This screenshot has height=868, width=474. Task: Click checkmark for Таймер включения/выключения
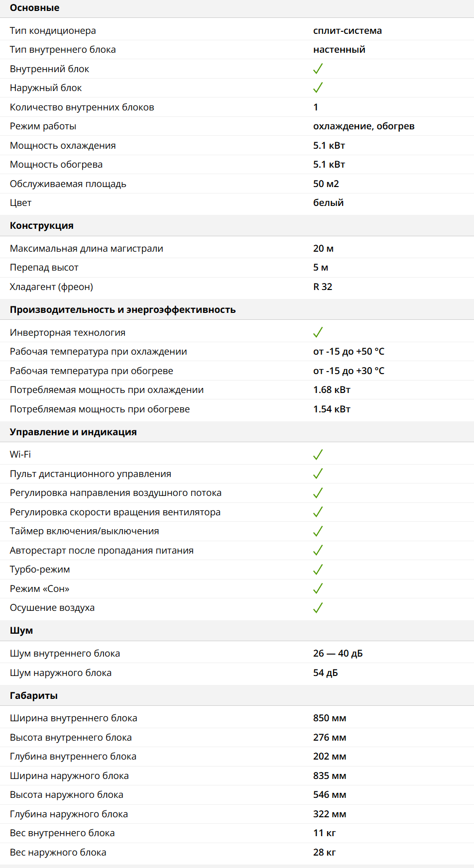click(x=318, y=531)
